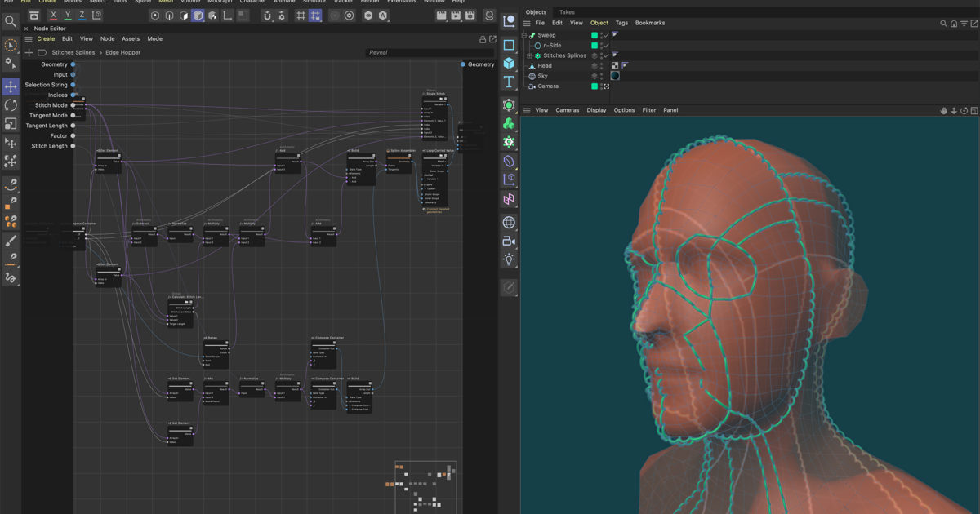The height and width of the screenshot is (514, 980).
Task: Click the Cube primitive icon
Action: (x=509, y=63)
